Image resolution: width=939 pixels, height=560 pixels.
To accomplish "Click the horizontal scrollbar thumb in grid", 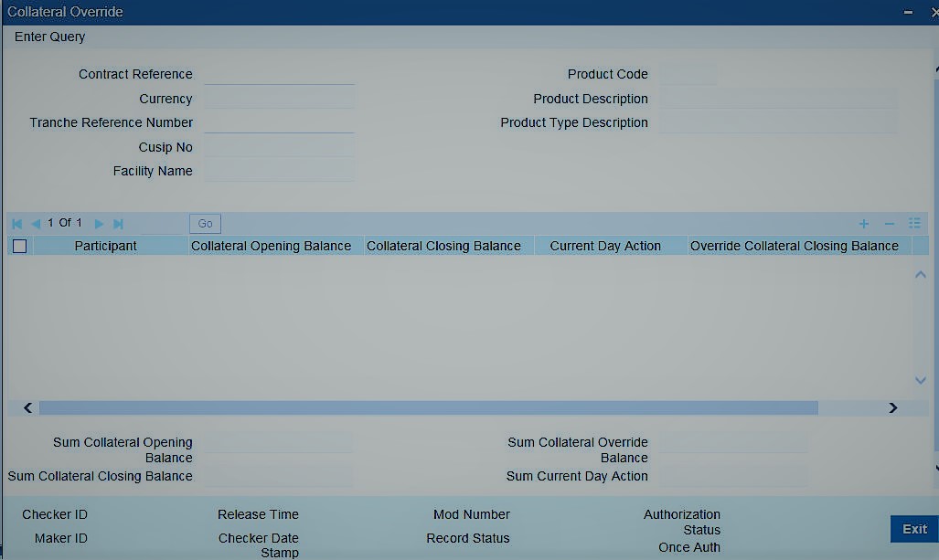I will 429,408.
